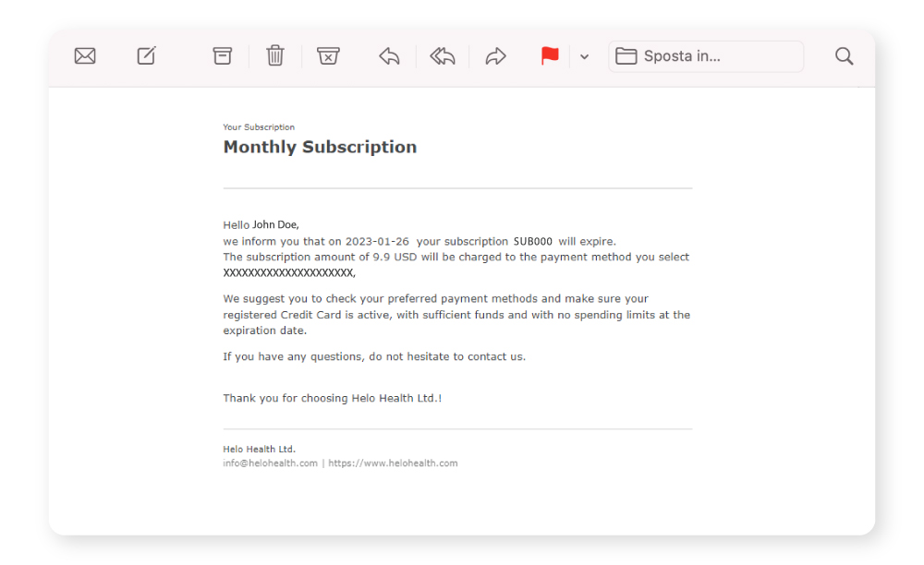
Task: Reply to the sender
Action: (389, 56)
